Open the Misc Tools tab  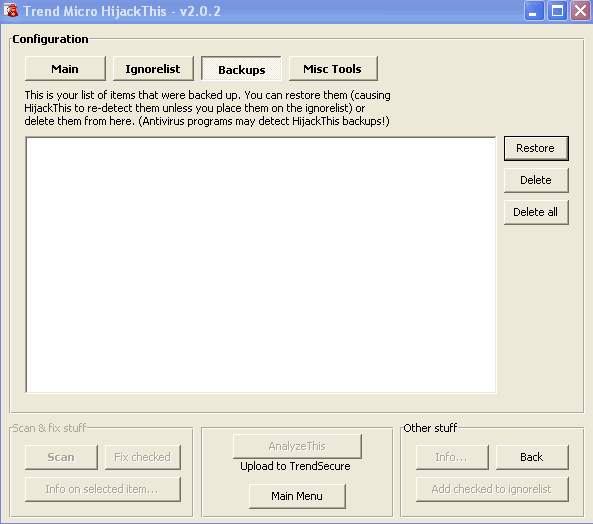(x=333, y=69)
